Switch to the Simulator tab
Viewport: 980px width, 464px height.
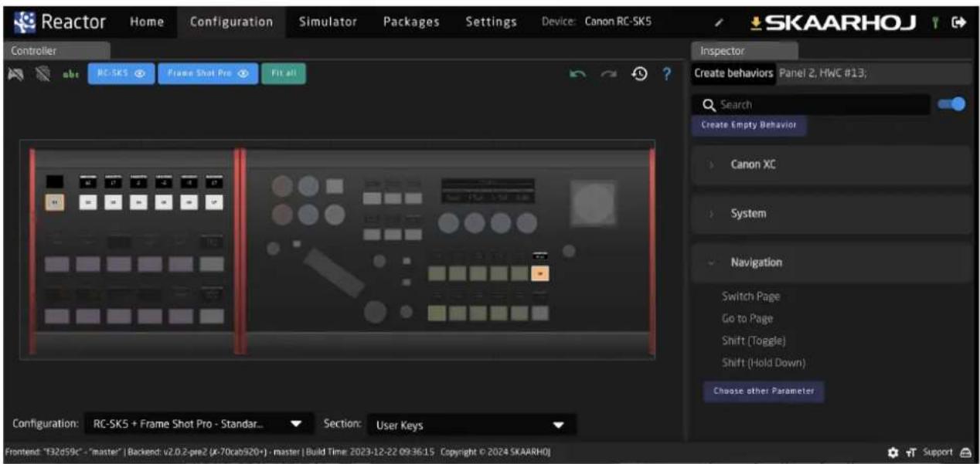pyautogui.click(x=328, y=22)
